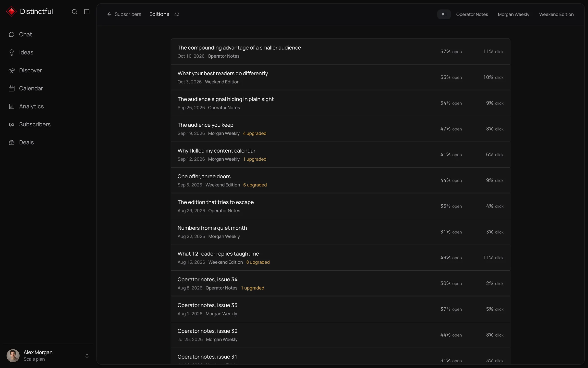
Task: Open edition 'The compounding advantage of a smaller audience'
Action: (x=340, y=52)
